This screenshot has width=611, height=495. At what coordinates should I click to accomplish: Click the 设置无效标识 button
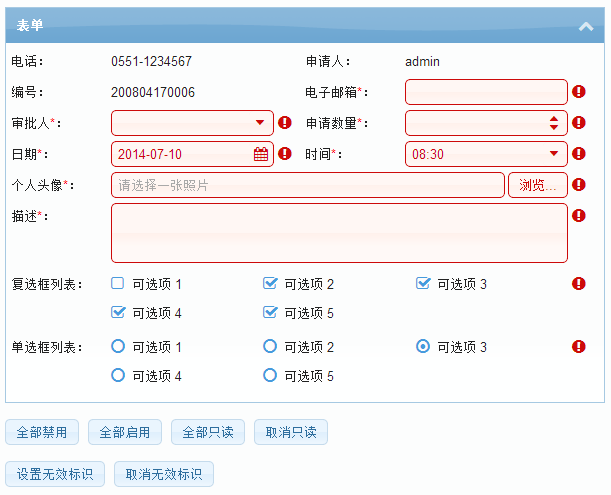coord(55,474)
